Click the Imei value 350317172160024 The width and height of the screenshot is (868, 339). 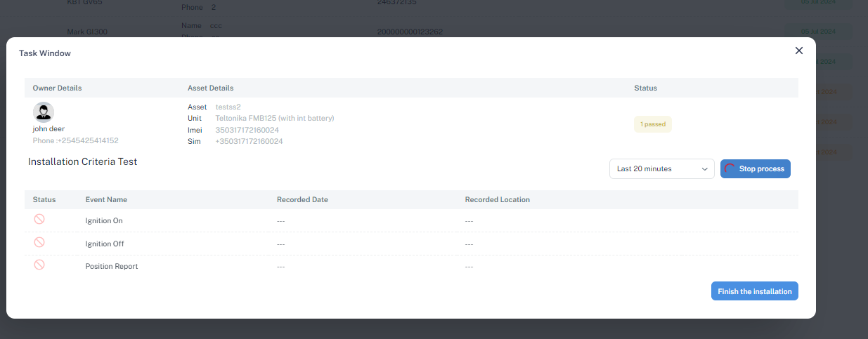pyautogui.click(x=247, y=130)
